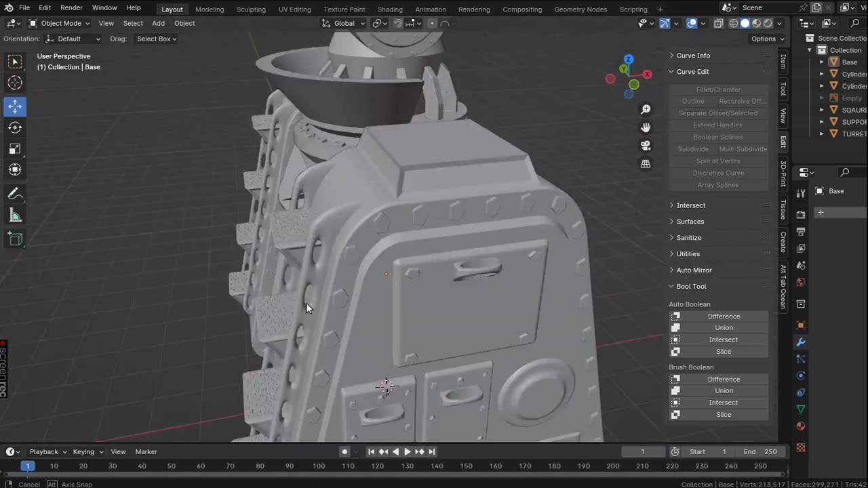Viewport: 868px width, 488px height.
Task: Open the Object properties orange square tab
Action: tap(801, 325)
